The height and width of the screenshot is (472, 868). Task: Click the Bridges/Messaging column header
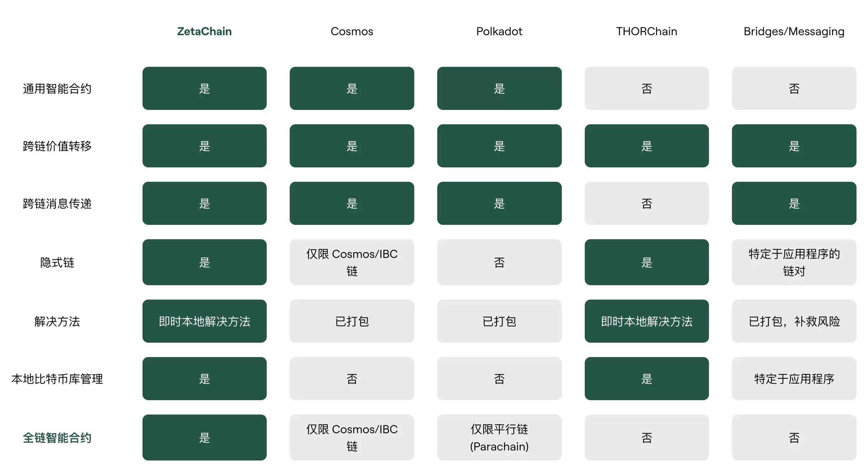click(x=793, y=32)
